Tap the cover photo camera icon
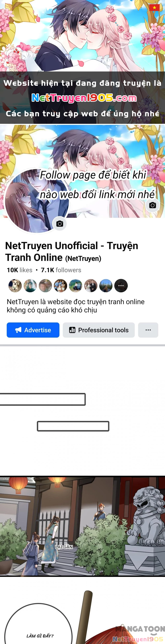The image size is (165, 644). click(152, 205)
